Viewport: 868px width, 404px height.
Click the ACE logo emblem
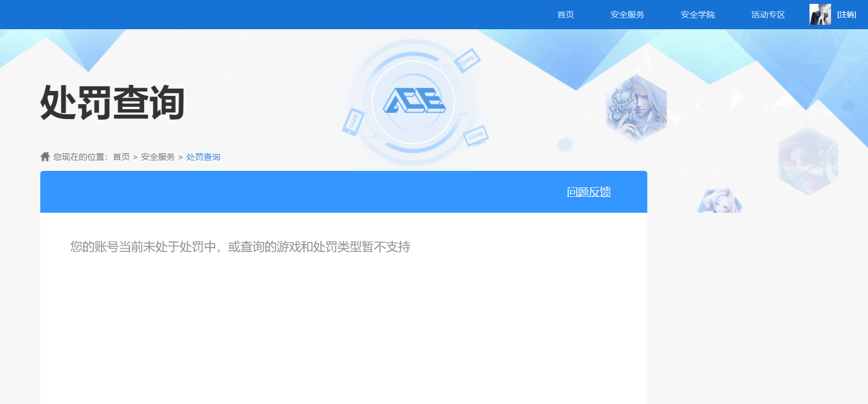point(414,101)
